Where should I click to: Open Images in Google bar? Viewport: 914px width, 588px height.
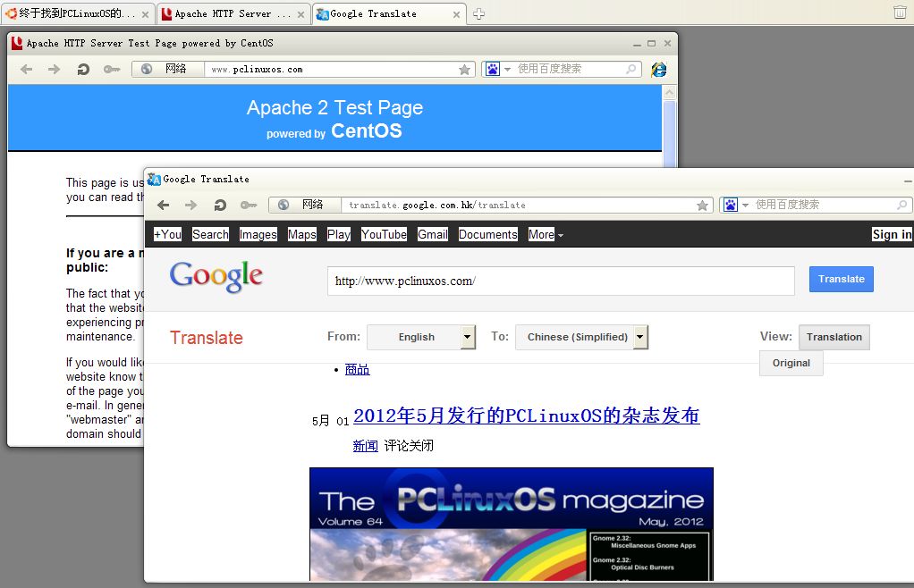pos(258,235)
